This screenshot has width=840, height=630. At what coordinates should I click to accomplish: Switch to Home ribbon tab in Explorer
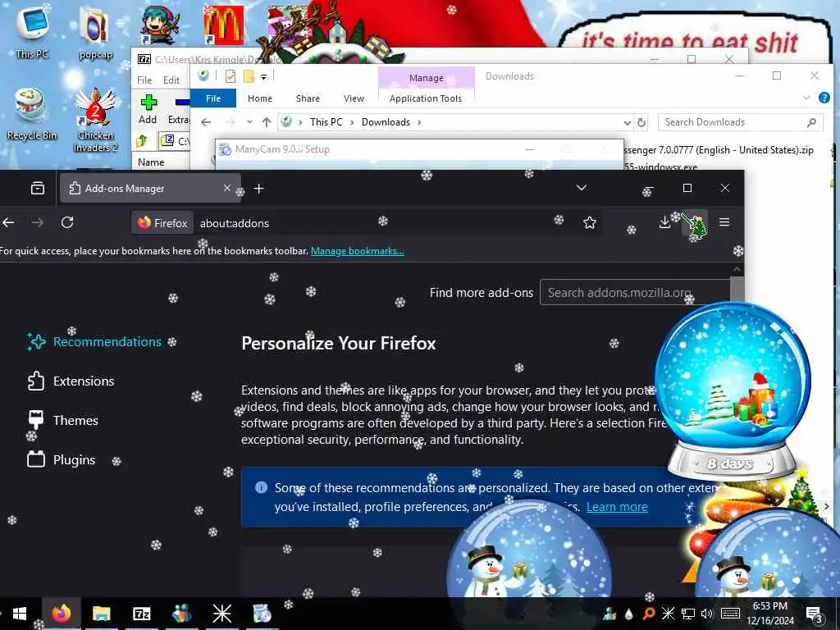[260, 98]
